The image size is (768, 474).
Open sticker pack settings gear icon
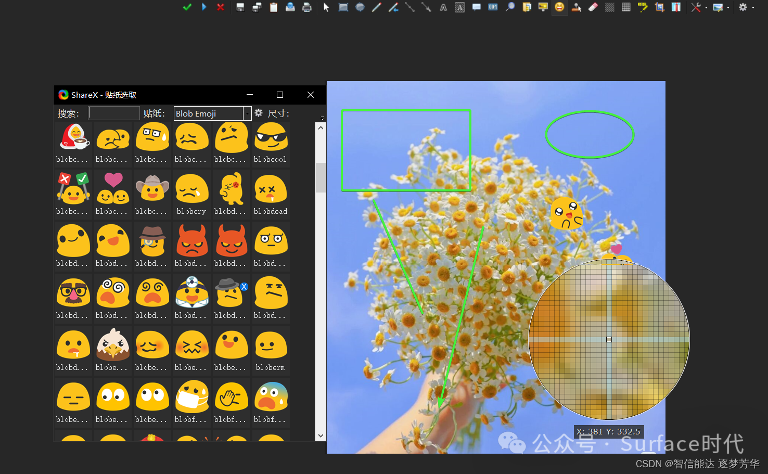point(259,113)
